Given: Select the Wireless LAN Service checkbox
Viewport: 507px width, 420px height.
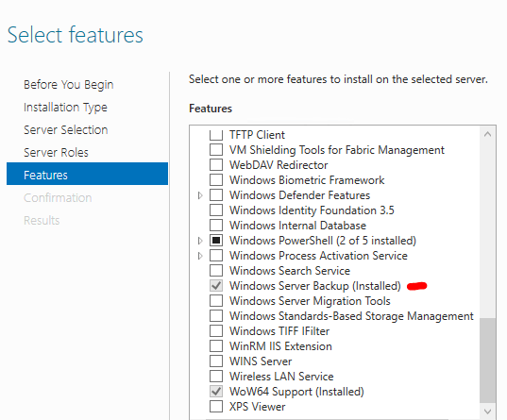Looking at the screenshot, I should [x=216, y=377].
